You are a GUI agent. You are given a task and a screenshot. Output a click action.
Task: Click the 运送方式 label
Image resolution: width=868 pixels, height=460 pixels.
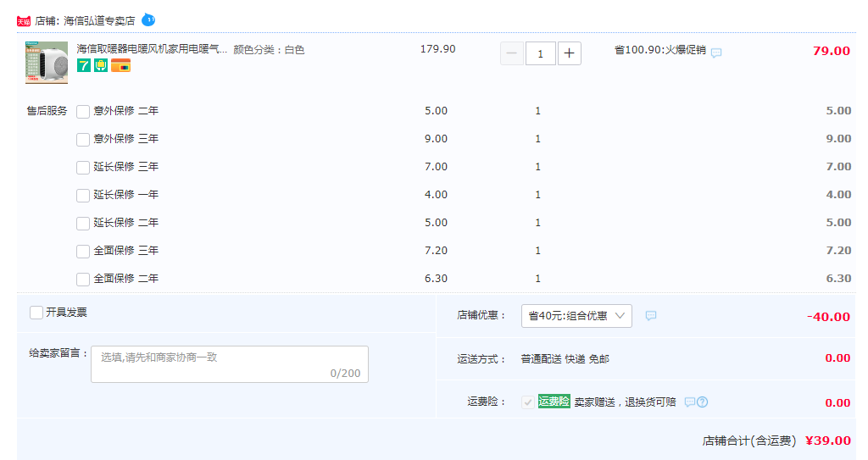click(481, 359)
